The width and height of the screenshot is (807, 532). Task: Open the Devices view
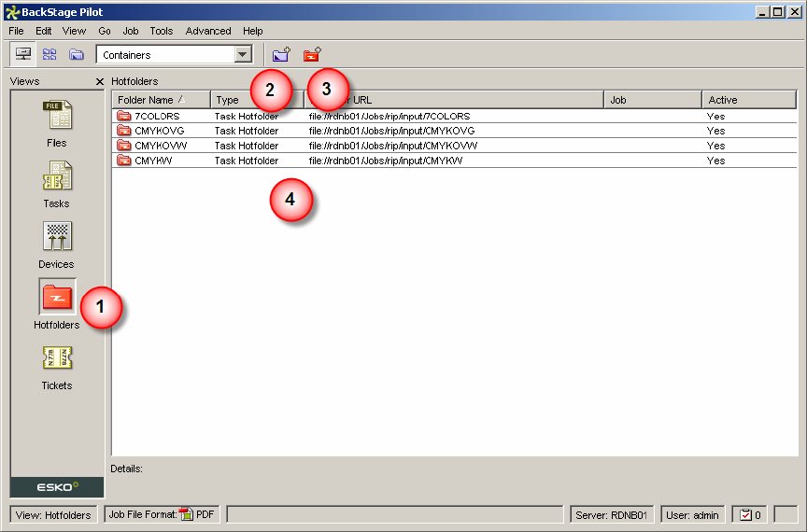click(x=57, y=236)
